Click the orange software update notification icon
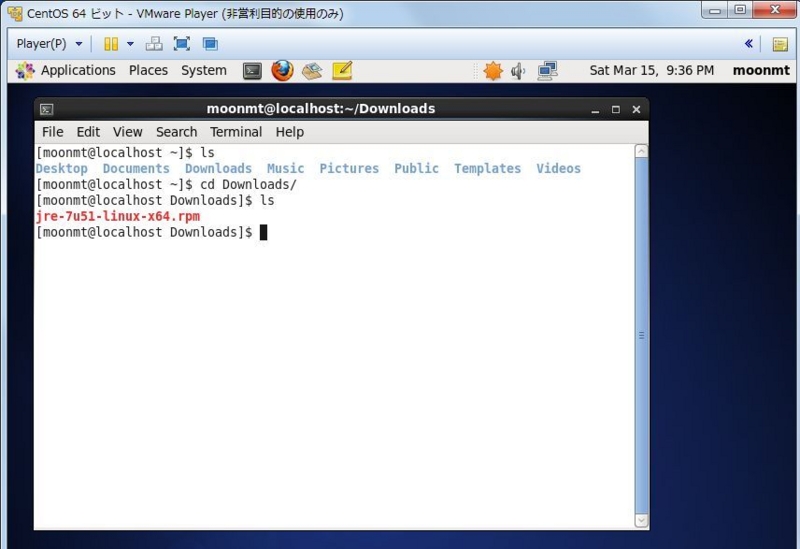Image resolution: width=800 pixels, height=549 pixels. tap(493, 70)
